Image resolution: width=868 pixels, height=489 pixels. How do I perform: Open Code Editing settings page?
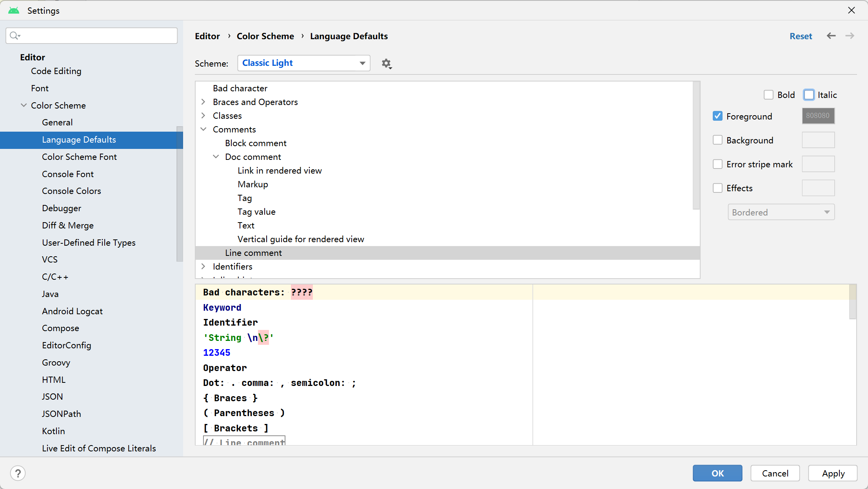(56, 71)
